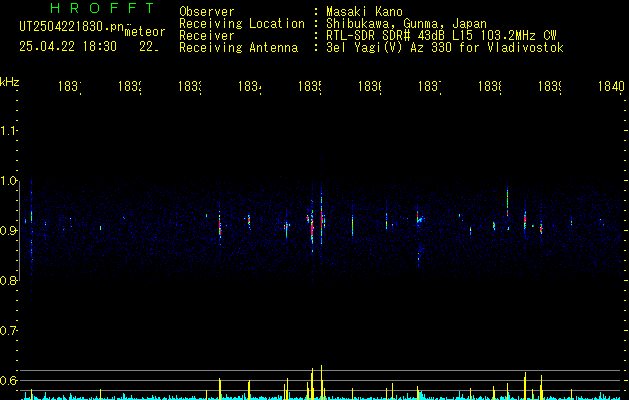Click the Receiver label
Image resolution: width=629 pixels, height=400 pixels.
tap(207, 36)
